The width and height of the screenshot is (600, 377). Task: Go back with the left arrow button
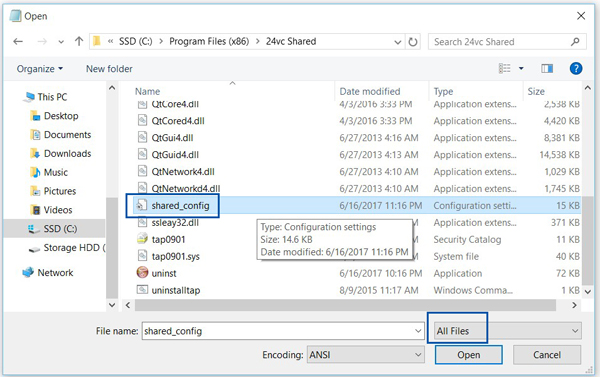[18, 41]
